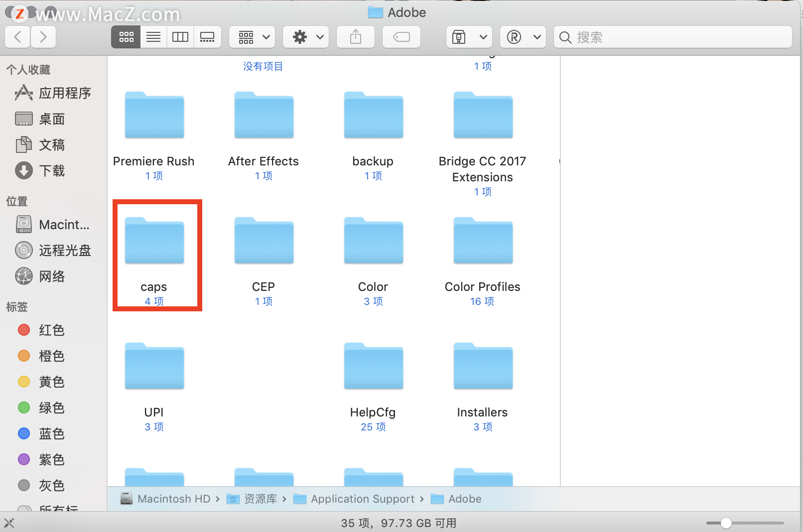The height and width of the screenshot is (532, 803).
Task: Open Documents (文稿) in sidebar
Action: point(40,145)
